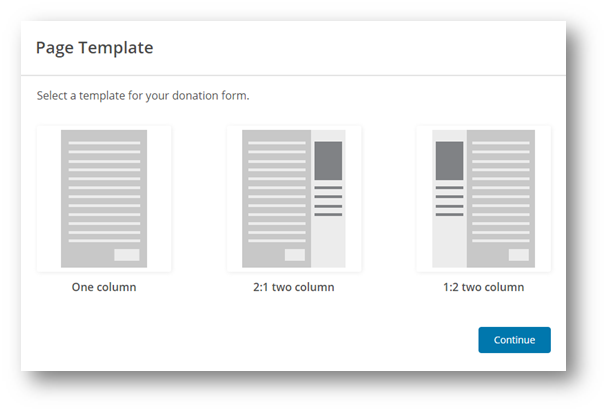
Task: Click the dark image block in 1:2 thumbnail
Action: 449,160
